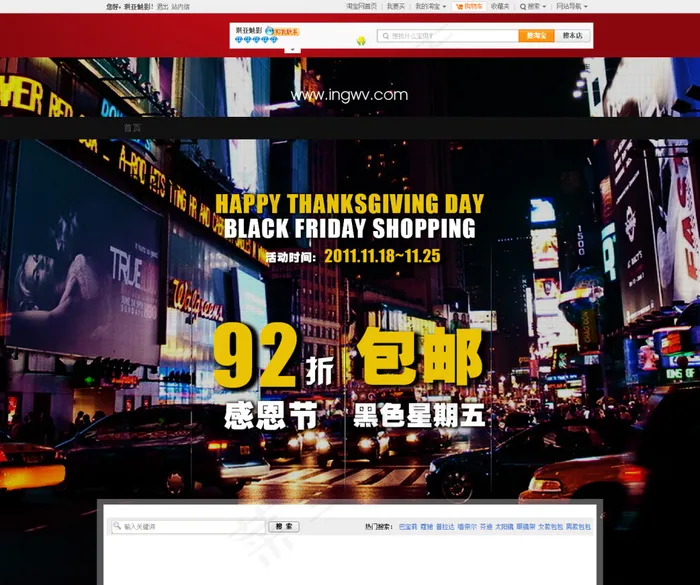Click the Wangwang contact seller badge
Viewport: 700px width, 585px height.
coord(286,32)
